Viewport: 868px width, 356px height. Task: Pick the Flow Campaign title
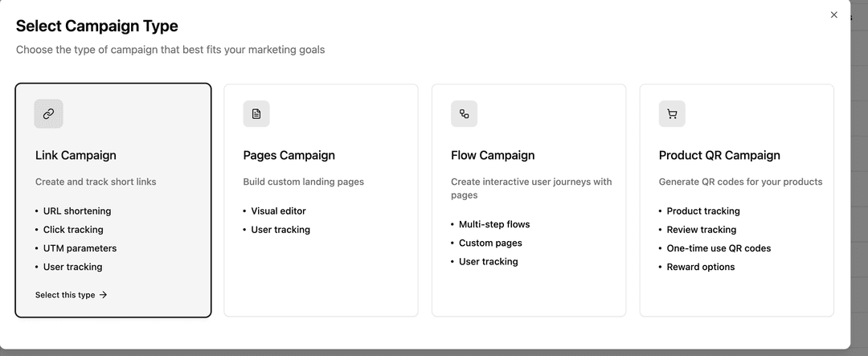[x=492, y=155]
